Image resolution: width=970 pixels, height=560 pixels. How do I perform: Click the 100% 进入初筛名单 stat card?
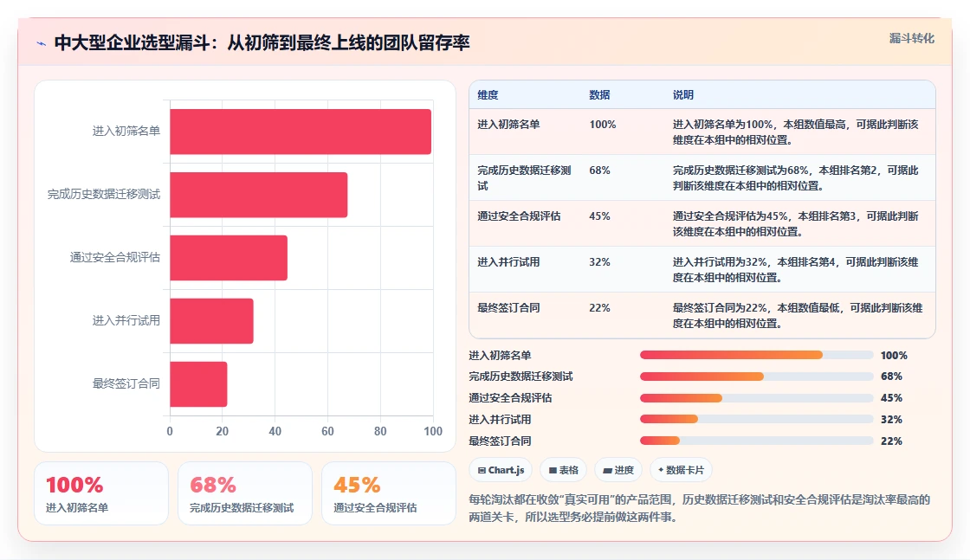click(x=101, y=493)
